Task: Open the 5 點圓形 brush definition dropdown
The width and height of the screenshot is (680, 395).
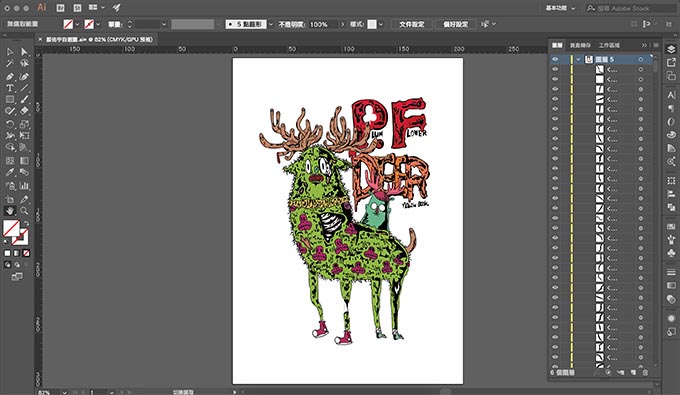Action: click(x=271, y=24)
